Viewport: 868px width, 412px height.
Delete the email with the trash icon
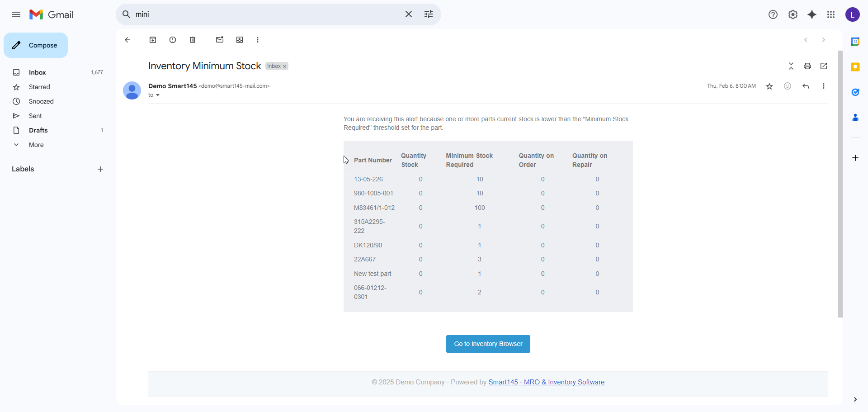coord(193,40)
